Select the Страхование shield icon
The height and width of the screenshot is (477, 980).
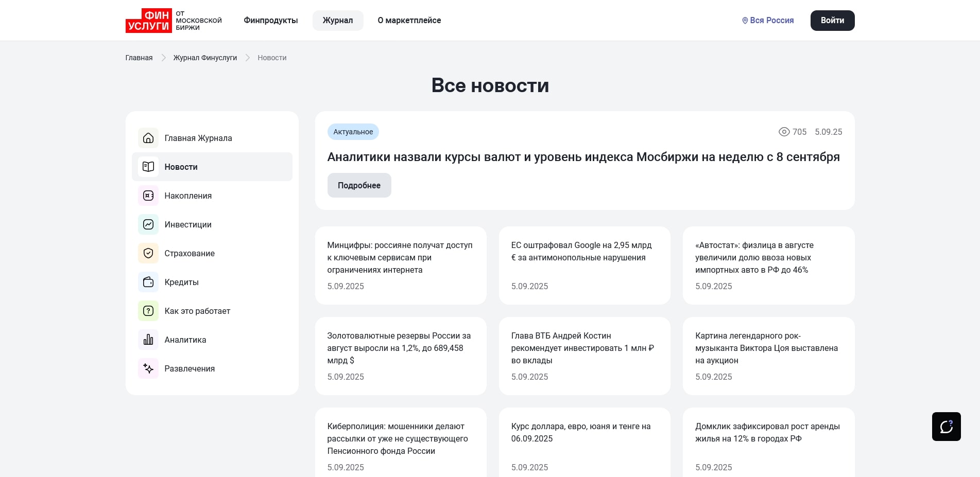[x=148, y=253]
